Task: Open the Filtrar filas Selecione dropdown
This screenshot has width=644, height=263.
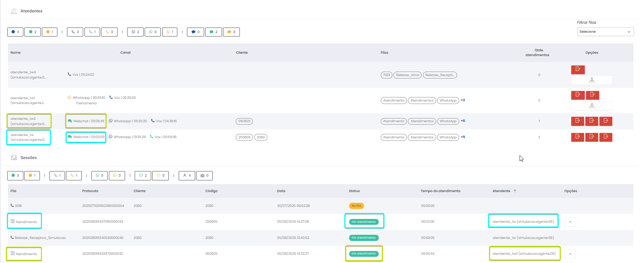Action: (x=605, y=32)
